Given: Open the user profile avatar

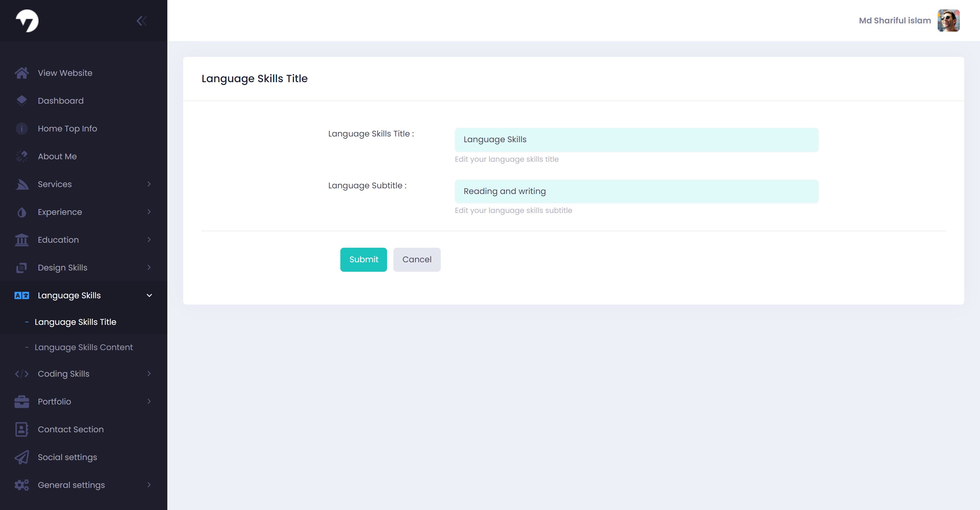Looking at the screenshot, I should [x=948, y=21].
